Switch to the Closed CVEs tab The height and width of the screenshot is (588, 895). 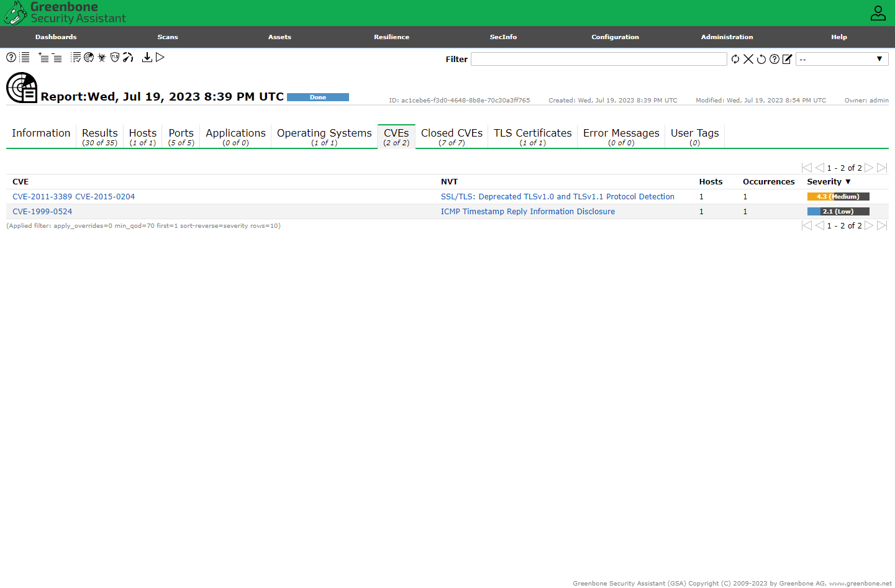coord(452,137)
